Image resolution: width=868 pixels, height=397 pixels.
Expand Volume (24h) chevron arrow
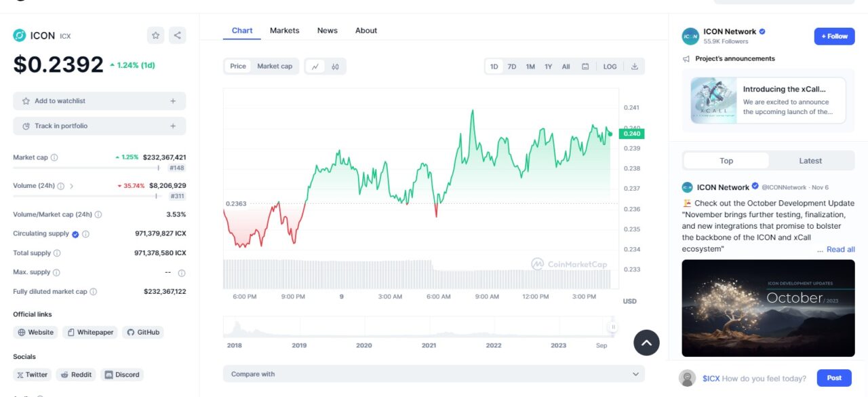[72, 186]
